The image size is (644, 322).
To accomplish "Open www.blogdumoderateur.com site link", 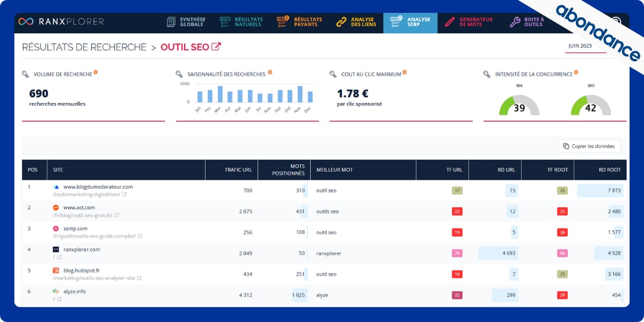I will point(98,187).
